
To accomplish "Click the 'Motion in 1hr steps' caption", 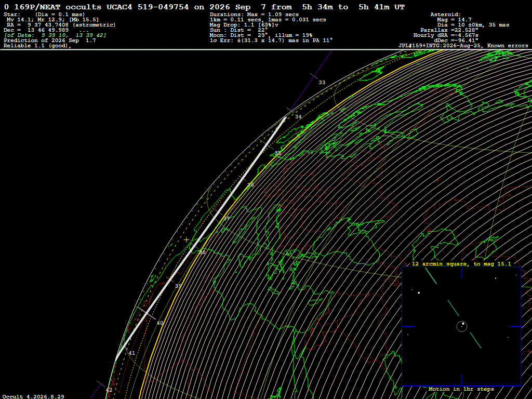I will (461, 389).
